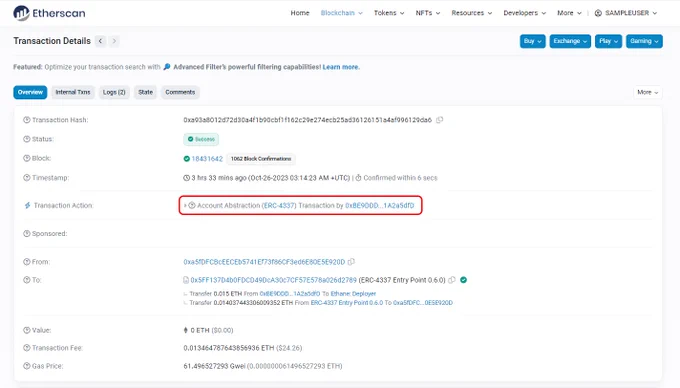Click the help icon next to From

point(27,262)
